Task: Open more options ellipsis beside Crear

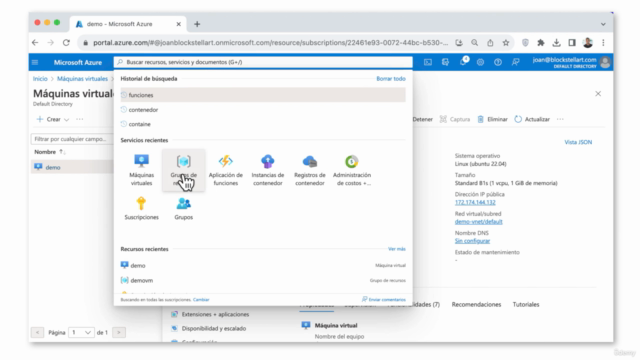Action: click(80, 119)
